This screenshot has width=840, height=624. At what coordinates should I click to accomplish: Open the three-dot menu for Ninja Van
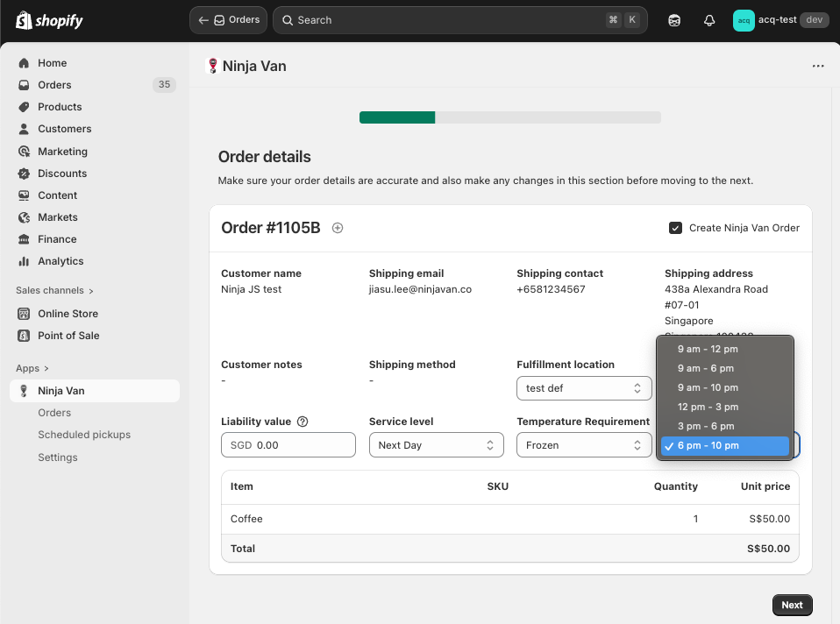(818, 66)
